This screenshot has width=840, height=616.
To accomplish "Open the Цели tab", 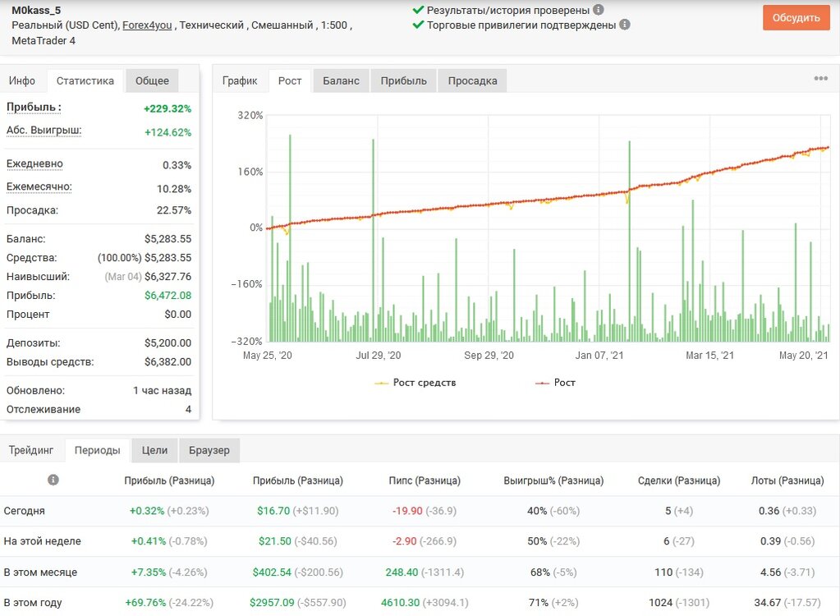I will point(155,450).
